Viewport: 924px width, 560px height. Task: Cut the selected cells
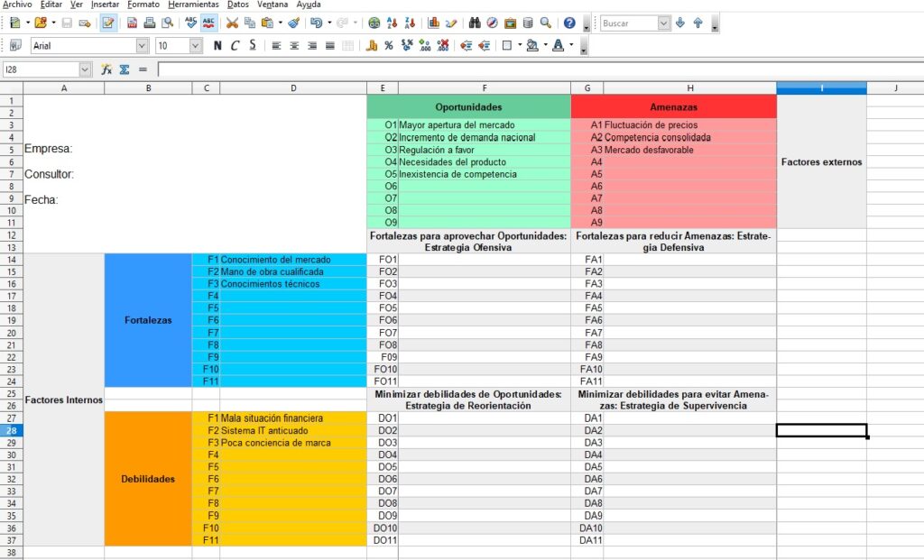tap(232, 23)
